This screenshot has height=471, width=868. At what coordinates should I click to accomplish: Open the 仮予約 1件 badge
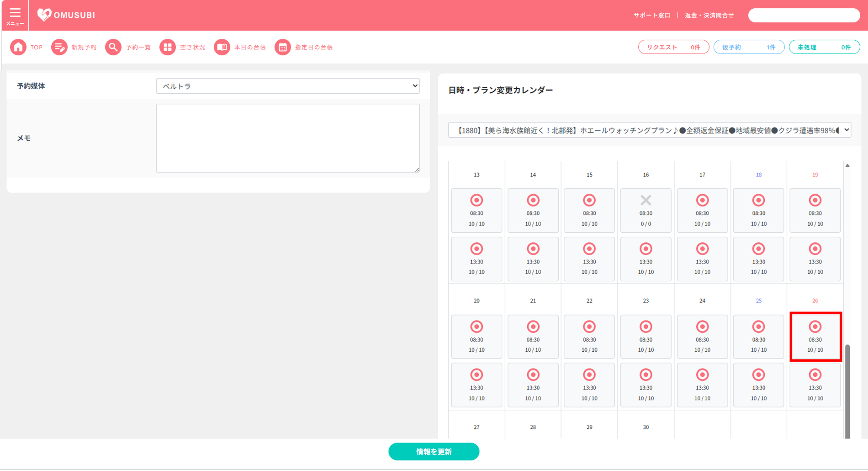[x=749, y=47]
